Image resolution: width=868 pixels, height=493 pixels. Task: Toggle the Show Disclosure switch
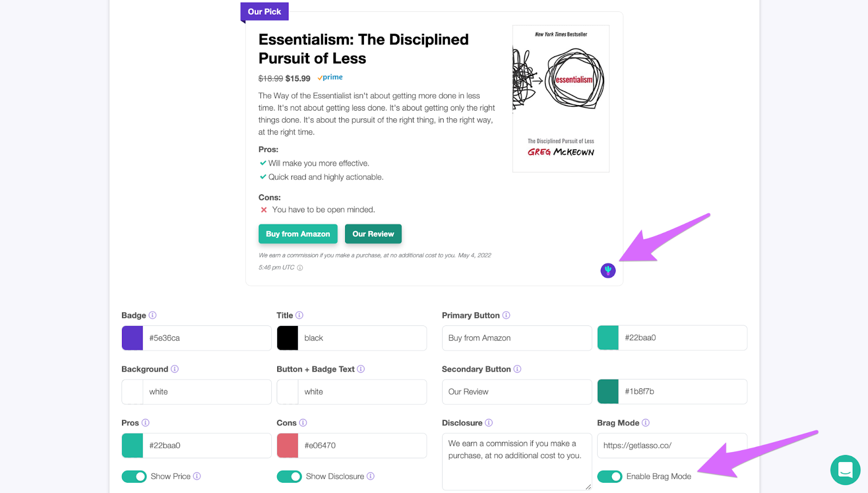pyautogui.click(x=289, y=476)
